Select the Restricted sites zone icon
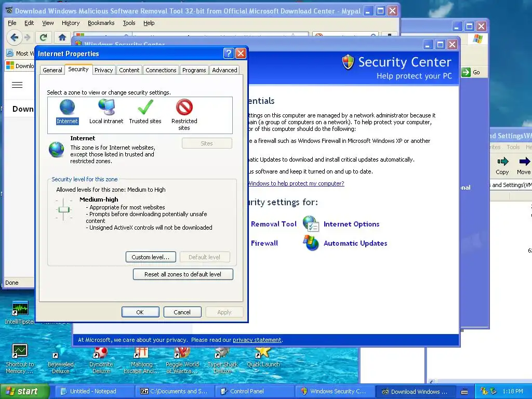Image resolution: width=532 pixels, height=399 pixels. point(184,107)
